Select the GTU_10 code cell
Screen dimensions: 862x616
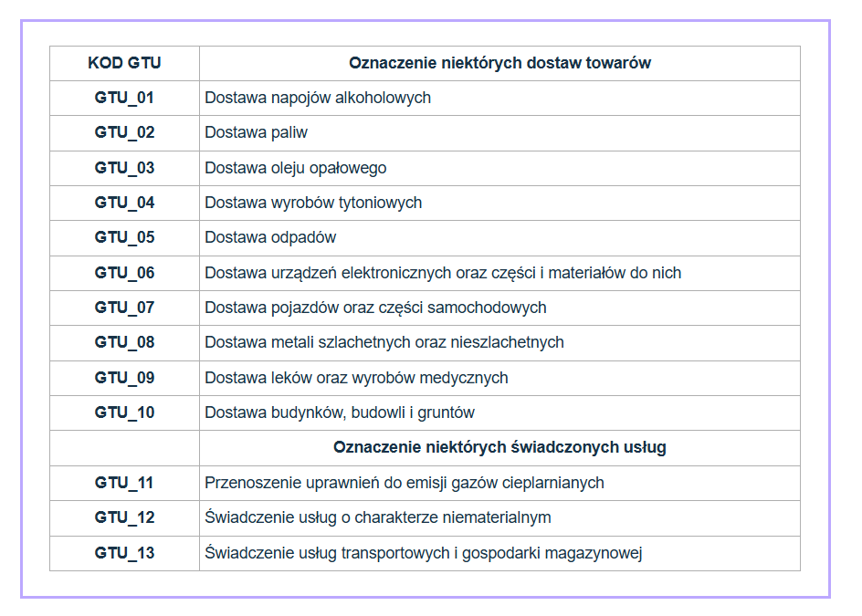pyautogui.click(x=124, y=412)
